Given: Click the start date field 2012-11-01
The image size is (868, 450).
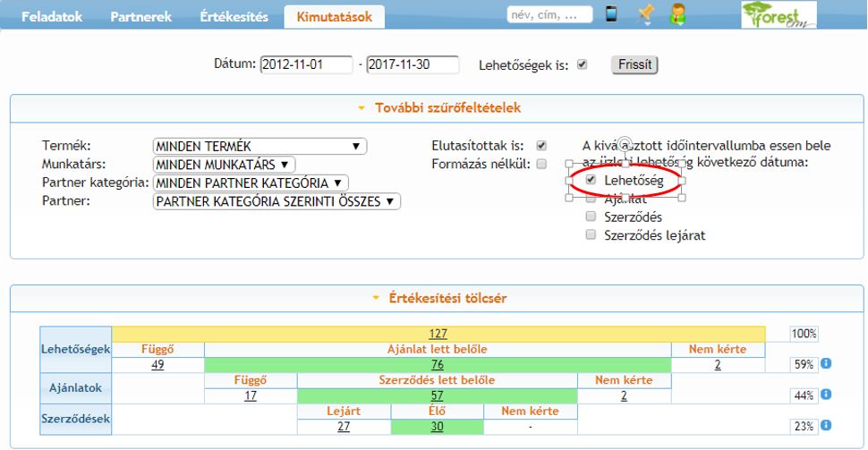Looking at the screenshot, I should [304, 64].
